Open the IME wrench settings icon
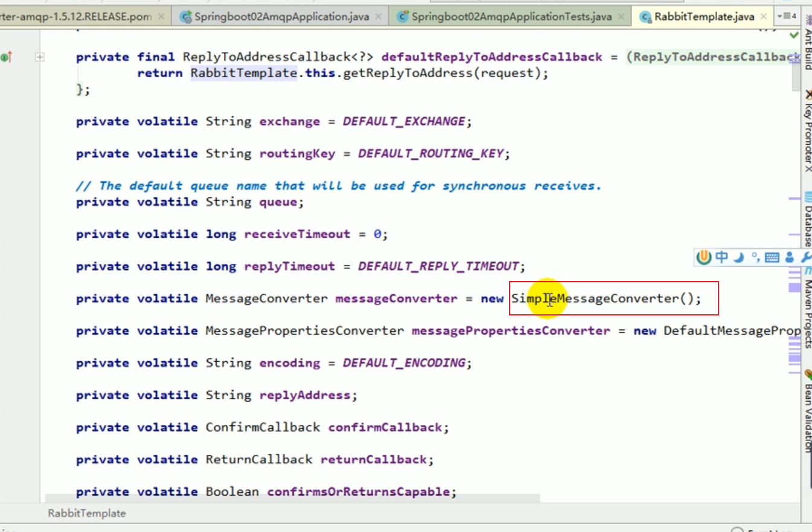812x532 pixels. (x=806, y=258)
